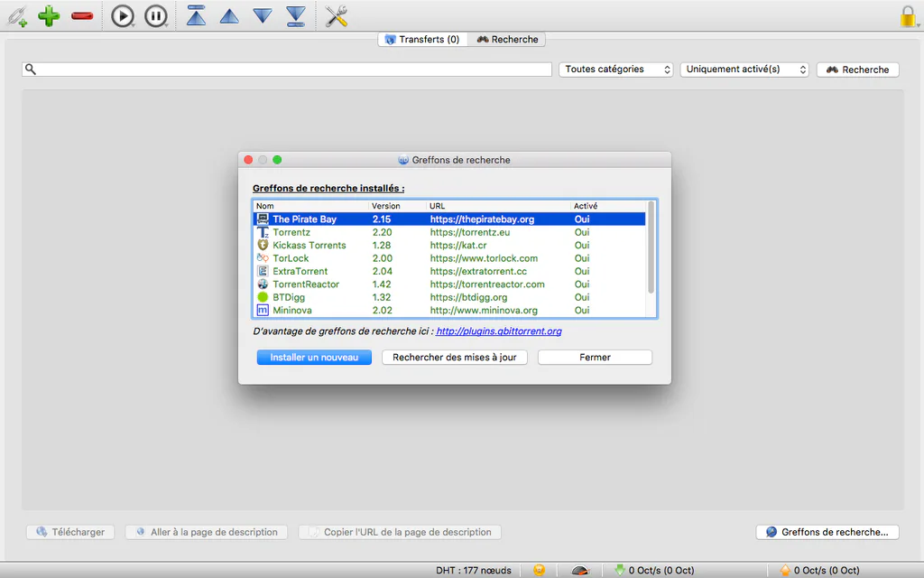Click the green plus add torrent icon
Viewport: 924px width, 578px height.
point(49,16)
